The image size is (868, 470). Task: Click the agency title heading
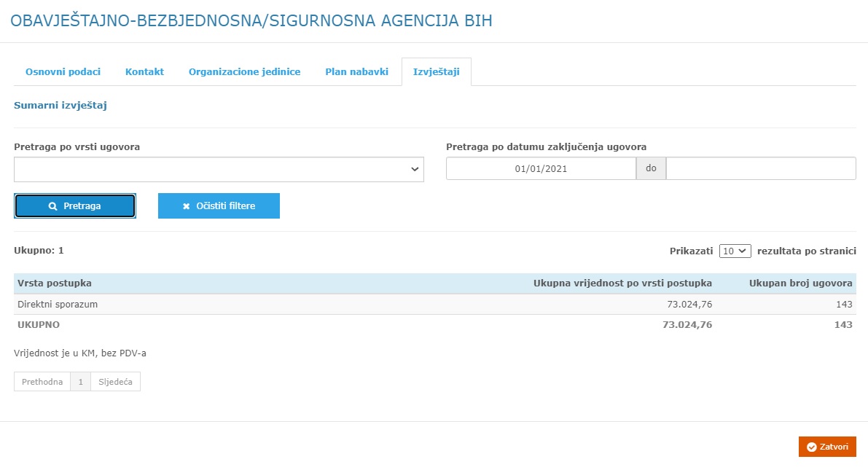[x=251, y=20]
